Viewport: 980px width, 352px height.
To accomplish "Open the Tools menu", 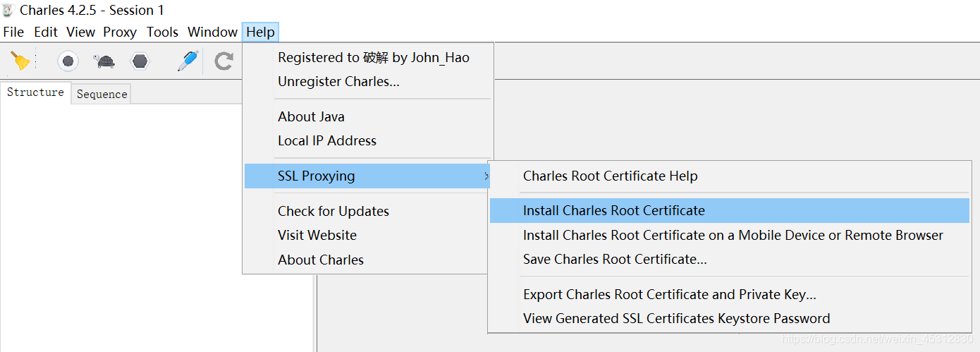I will coord(162,32).
